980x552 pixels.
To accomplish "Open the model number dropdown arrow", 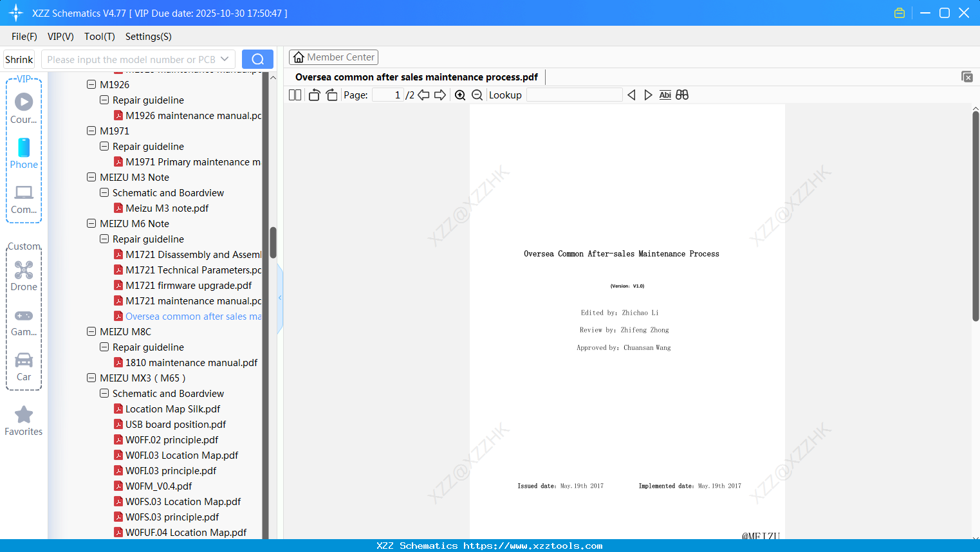I will pos(225,59).
